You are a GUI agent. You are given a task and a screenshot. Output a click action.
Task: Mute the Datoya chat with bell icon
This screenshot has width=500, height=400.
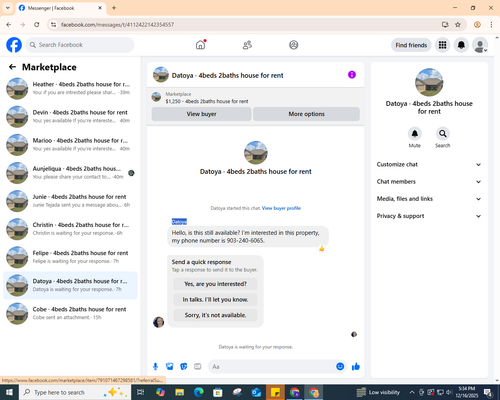(x=415, y=134)
